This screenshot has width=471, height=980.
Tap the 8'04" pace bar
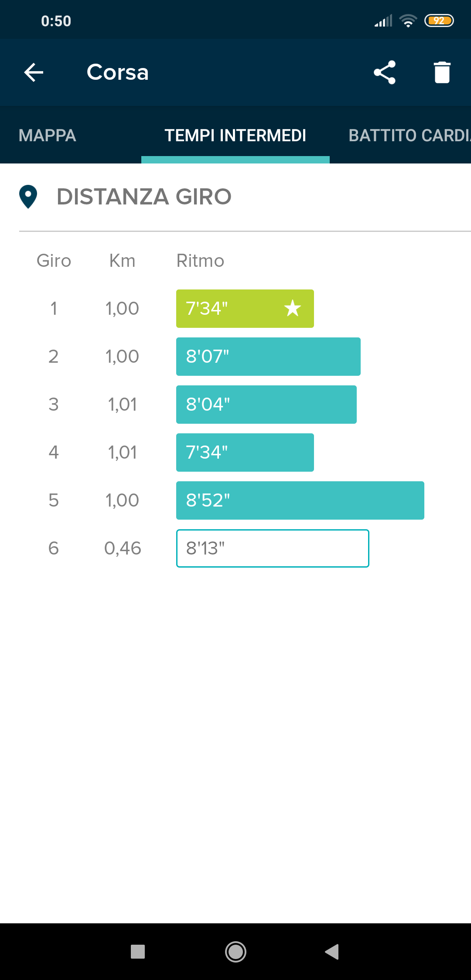(266, 405)
